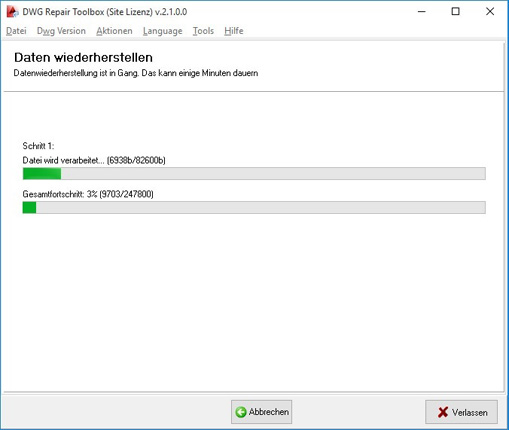Click the file processing progress bar

tap(254, 174)
